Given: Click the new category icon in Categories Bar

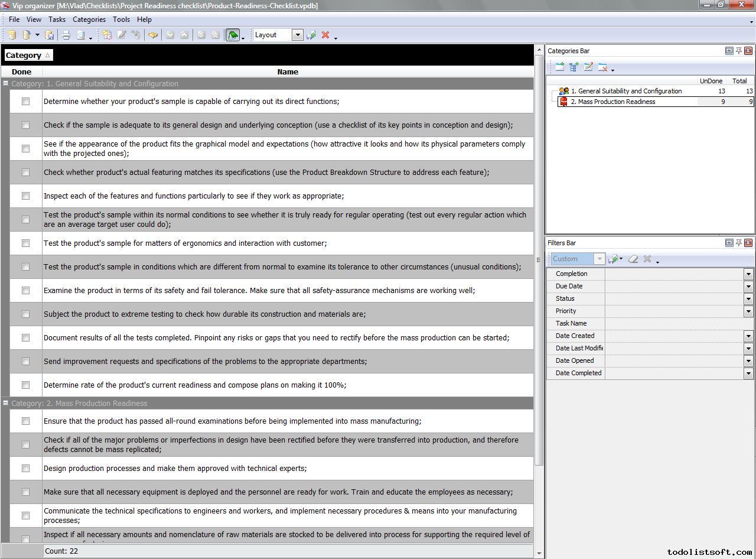Looking at the screenshot, I should pos(559,67).
